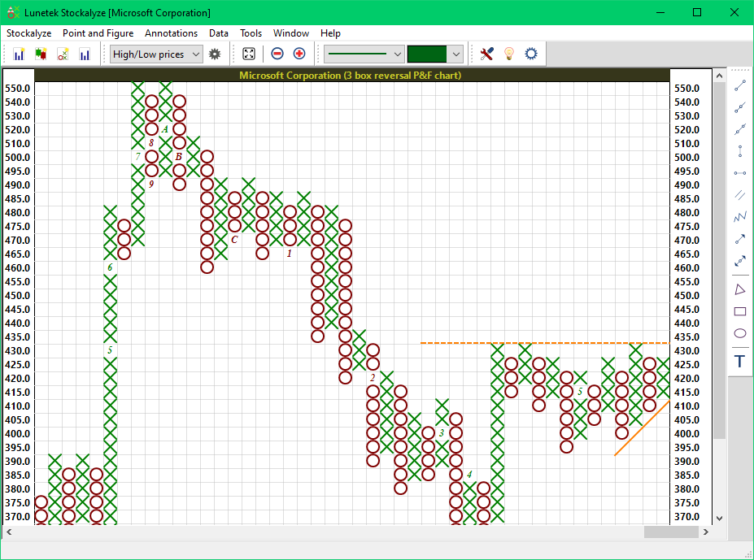Select the extended line drawing tool

coord(740,129)
